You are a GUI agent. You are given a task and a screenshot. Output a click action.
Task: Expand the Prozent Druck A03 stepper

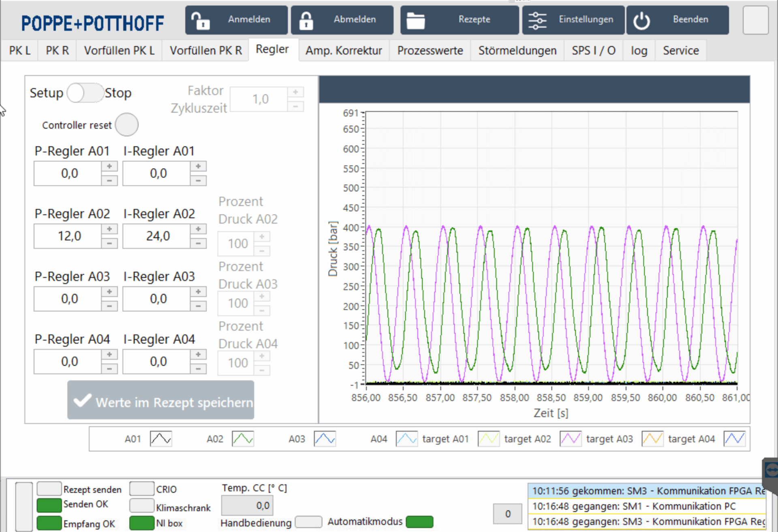pos(262,295)
